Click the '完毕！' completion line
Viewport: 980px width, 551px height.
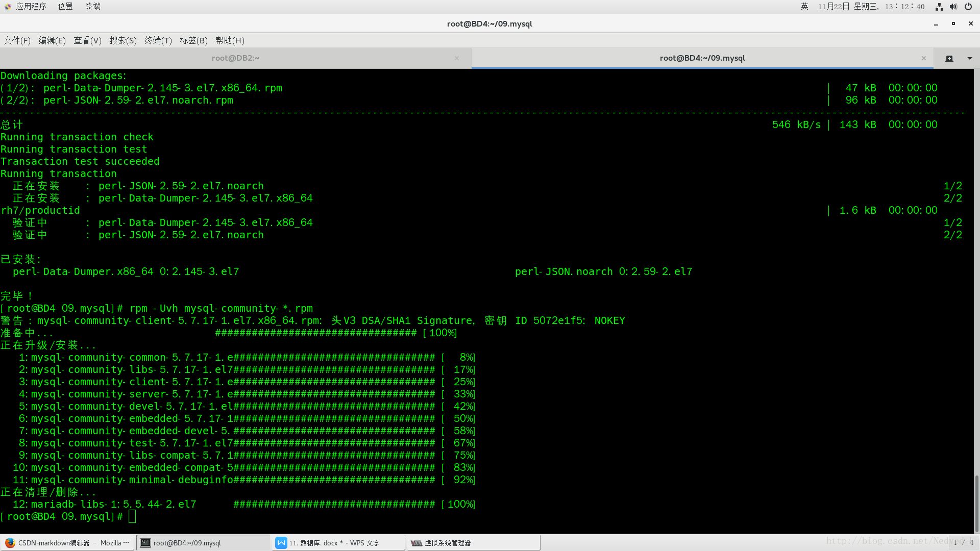pos(17,296)
